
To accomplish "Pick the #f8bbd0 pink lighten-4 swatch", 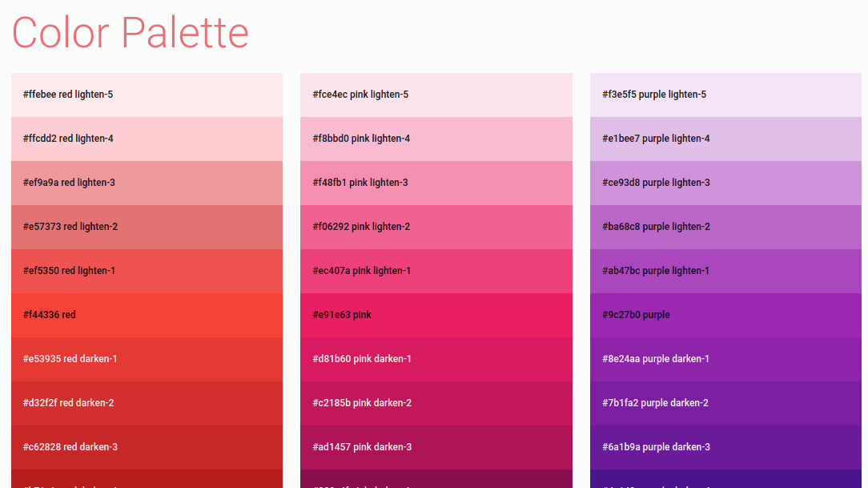I will point(436,139).
